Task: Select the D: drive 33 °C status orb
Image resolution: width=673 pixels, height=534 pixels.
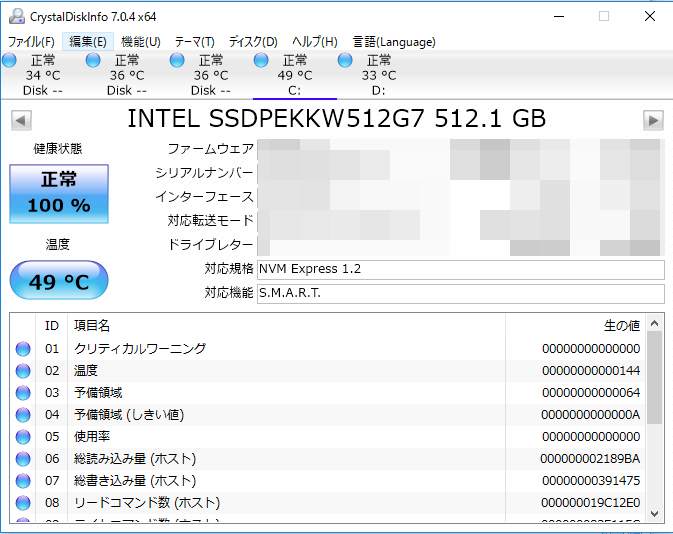Action: (x=345, y=61)
